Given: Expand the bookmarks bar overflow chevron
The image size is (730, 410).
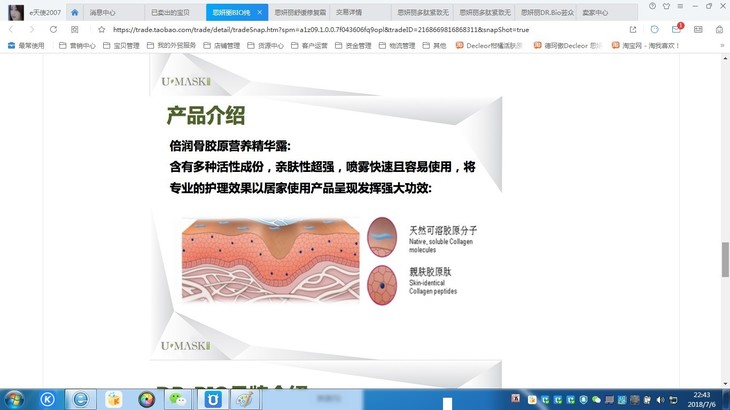Looking at the screenshot, I should pos(722,45).
